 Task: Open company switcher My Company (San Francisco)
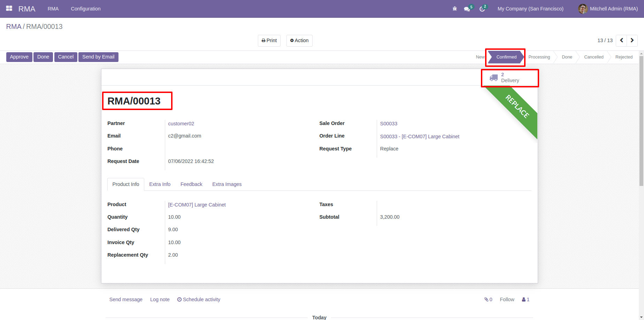tap(530, 9)
